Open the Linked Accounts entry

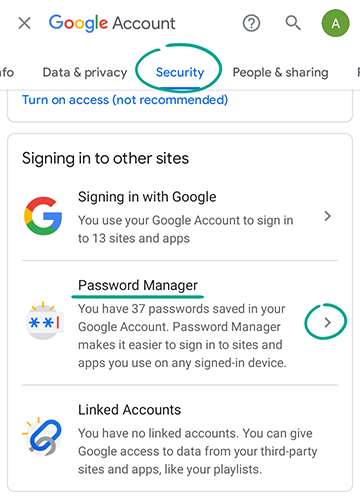pyautogui.click(x=180, y=438)
